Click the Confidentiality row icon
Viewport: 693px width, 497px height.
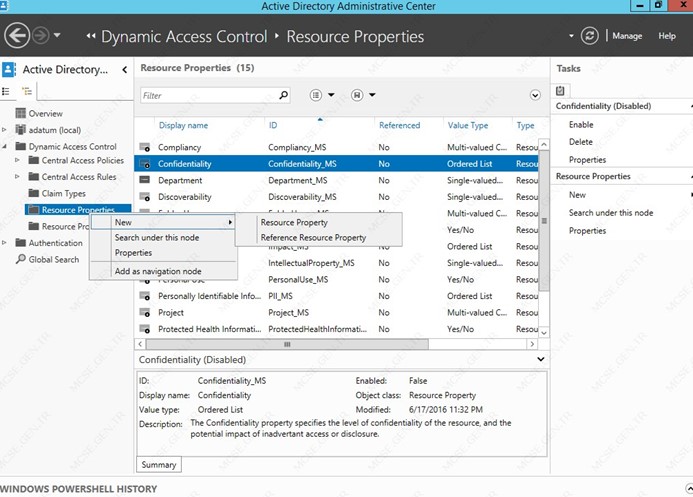(145, 164)
